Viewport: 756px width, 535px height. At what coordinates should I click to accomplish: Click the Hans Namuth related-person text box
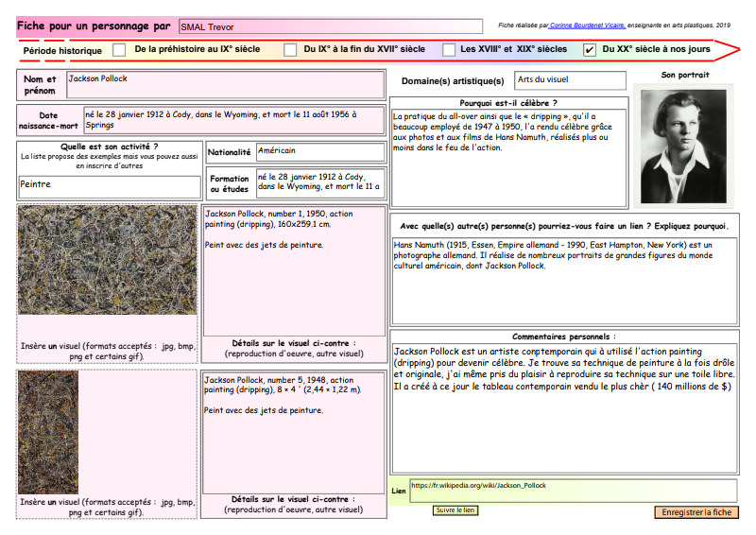point(564,280)
